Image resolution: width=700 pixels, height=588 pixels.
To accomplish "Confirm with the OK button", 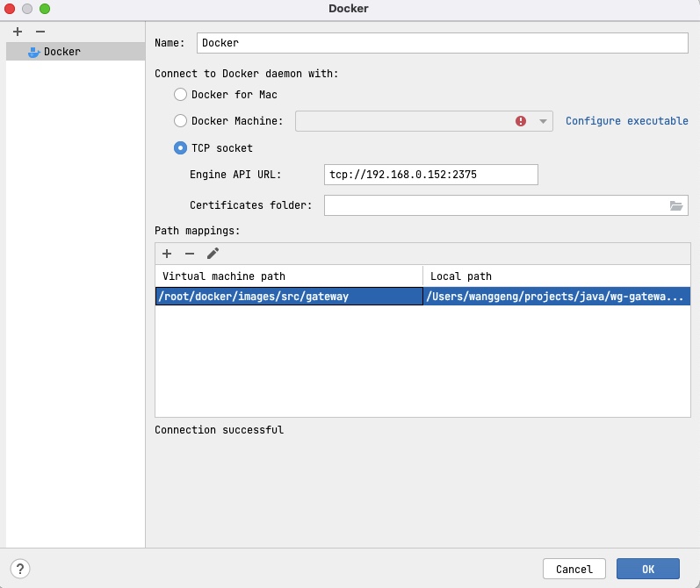I will click(648, 569).
